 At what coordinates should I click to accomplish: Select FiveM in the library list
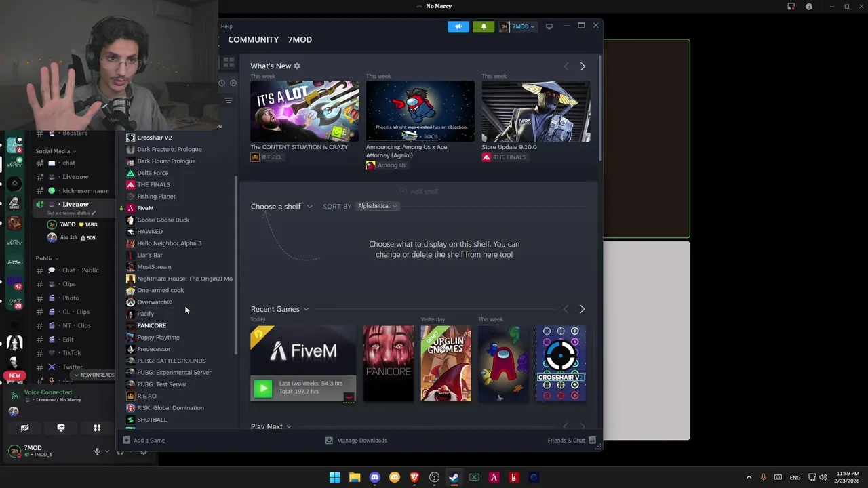point(145,208)
